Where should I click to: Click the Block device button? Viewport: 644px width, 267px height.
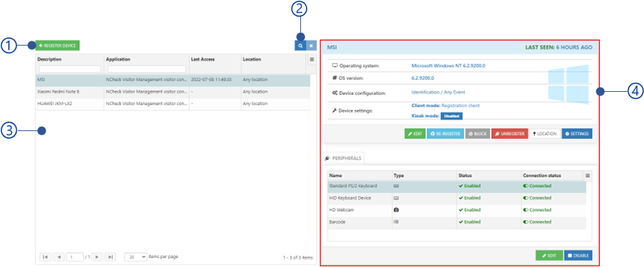[477, 134]
